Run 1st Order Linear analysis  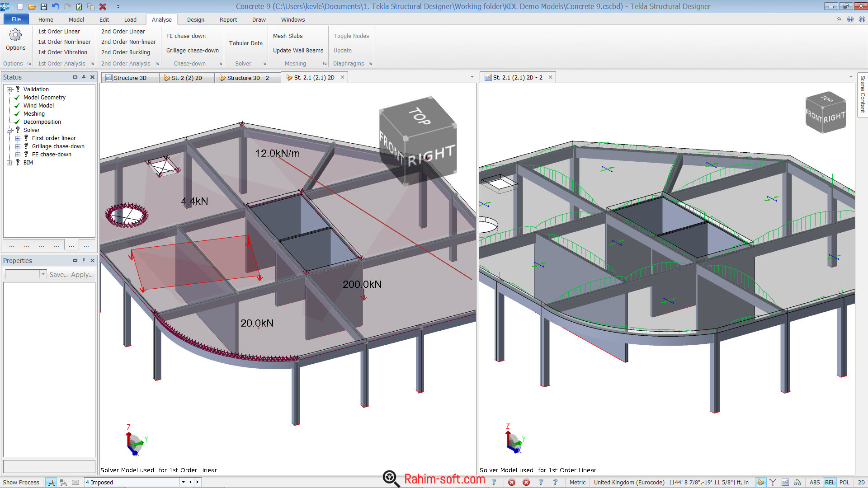point(59,31)
